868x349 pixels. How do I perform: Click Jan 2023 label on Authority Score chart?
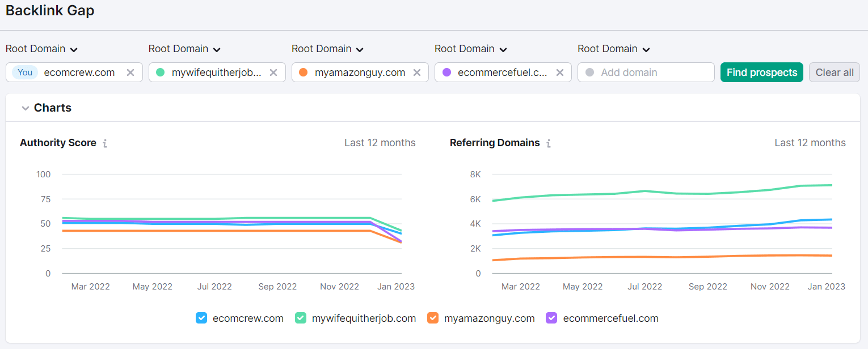(x=396, y=287)
